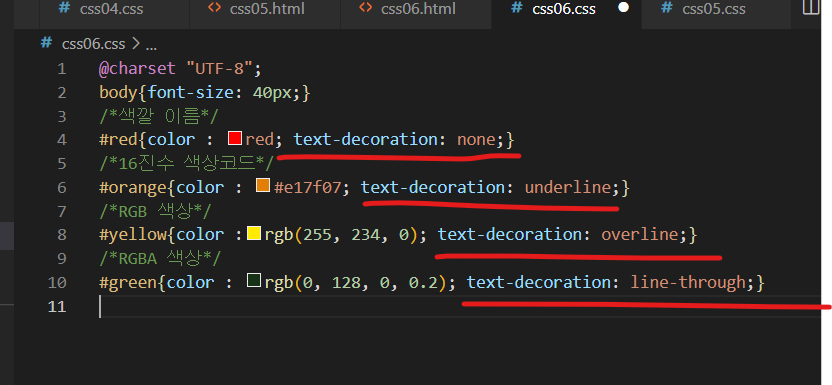Click line number 10 in gutter
832x385 pixels.
point(57,282)
